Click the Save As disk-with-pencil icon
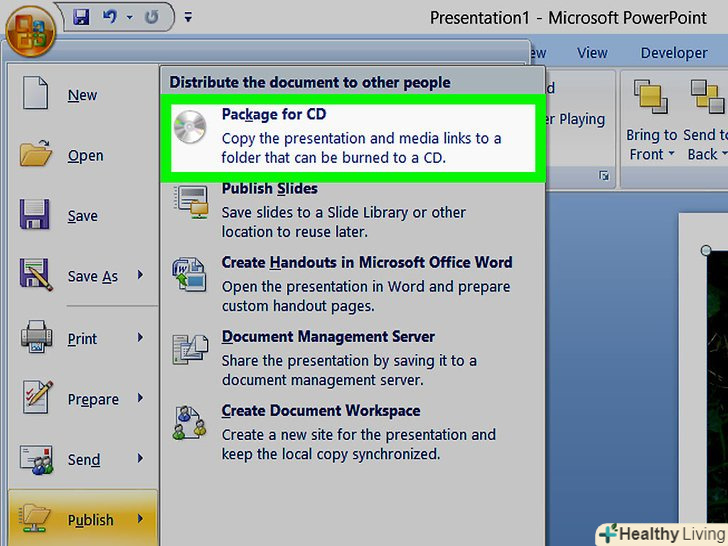The height and width of the screenshot is (546, 728). pyautogui.click(x=36, y=274)
